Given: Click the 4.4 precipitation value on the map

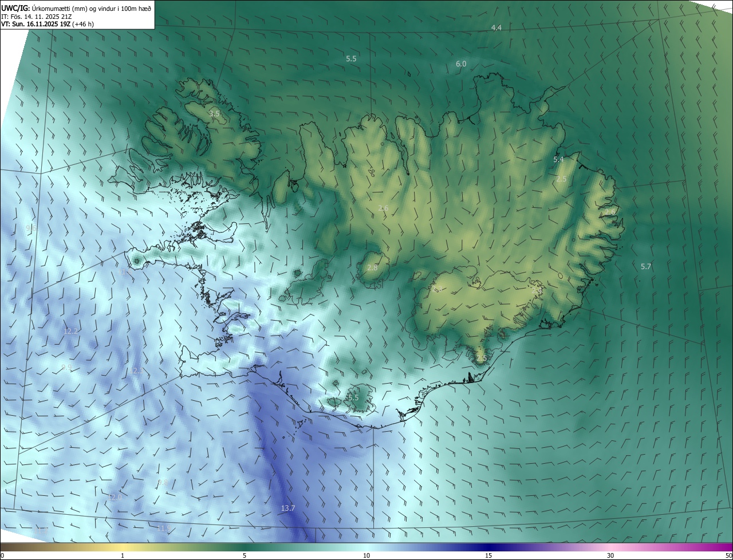Looking at the screenshot, I should 496,28.
